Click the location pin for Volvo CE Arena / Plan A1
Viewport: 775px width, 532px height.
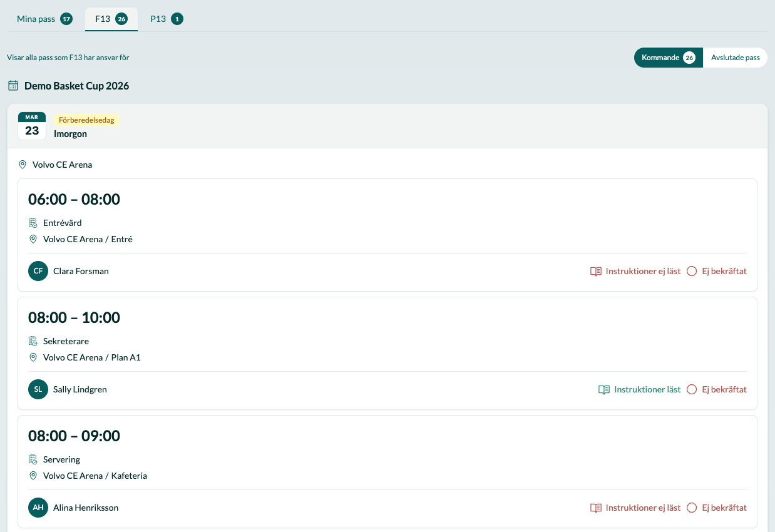(33, 357)
